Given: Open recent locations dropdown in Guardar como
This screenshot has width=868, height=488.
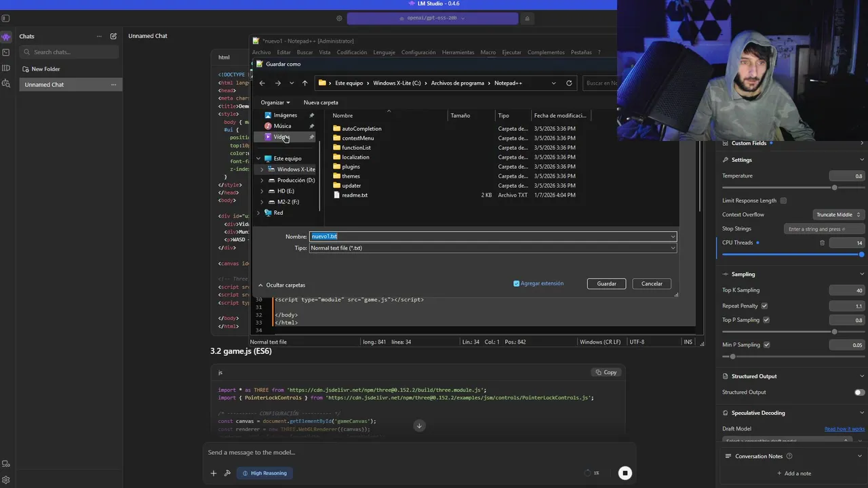Looking at the screenshot, I should (x=292, y=83).
